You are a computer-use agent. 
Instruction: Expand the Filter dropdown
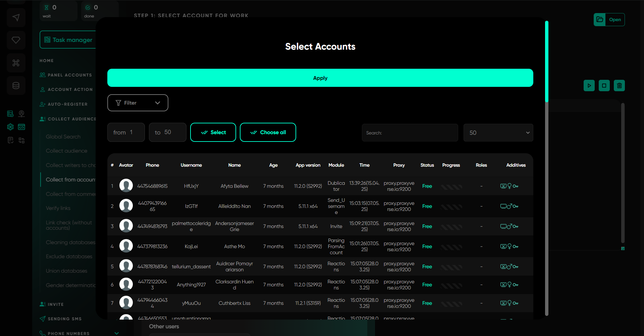[138, 103]
